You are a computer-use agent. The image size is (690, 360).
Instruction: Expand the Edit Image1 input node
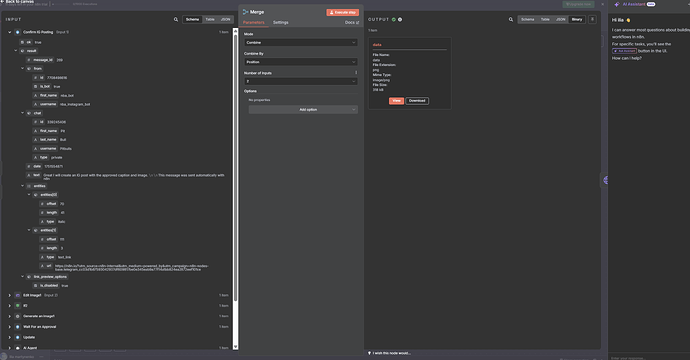pos(10,295)
